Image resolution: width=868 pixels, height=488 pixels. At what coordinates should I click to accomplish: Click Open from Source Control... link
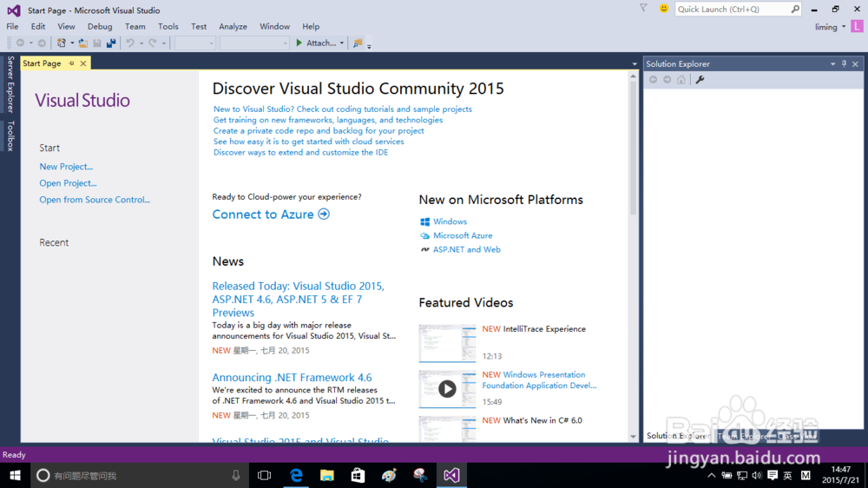[95, 200]
